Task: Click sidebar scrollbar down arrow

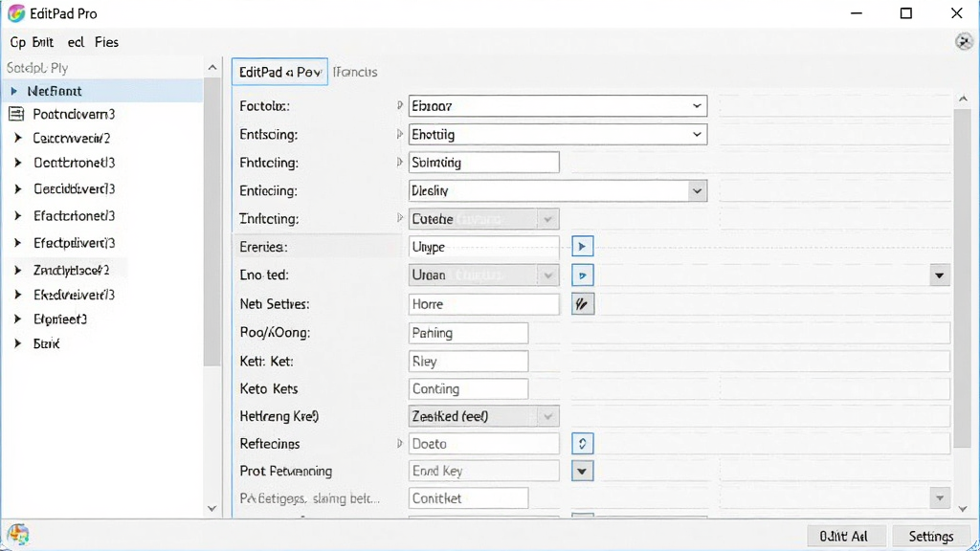Action: tap(212, 509)
